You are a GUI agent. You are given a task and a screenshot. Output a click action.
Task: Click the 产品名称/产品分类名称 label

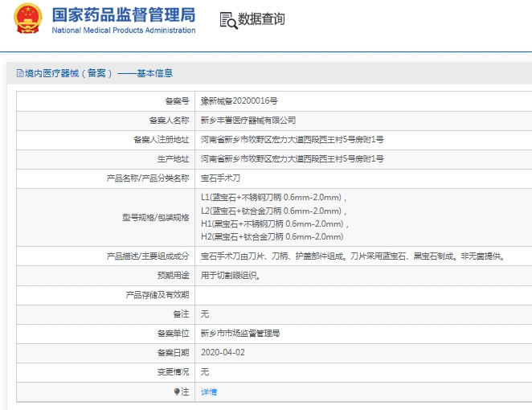click(x=148, y=178)
